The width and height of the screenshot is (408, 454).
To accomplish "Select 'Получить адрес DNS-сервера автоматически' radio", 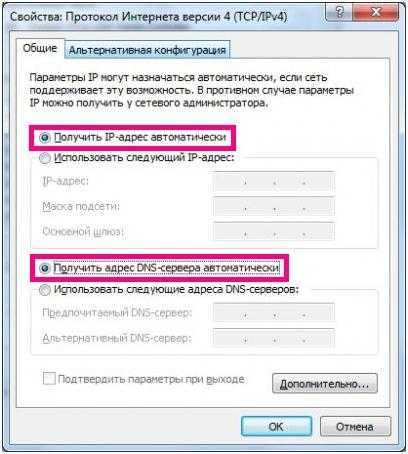I will (x=45, y=268).
